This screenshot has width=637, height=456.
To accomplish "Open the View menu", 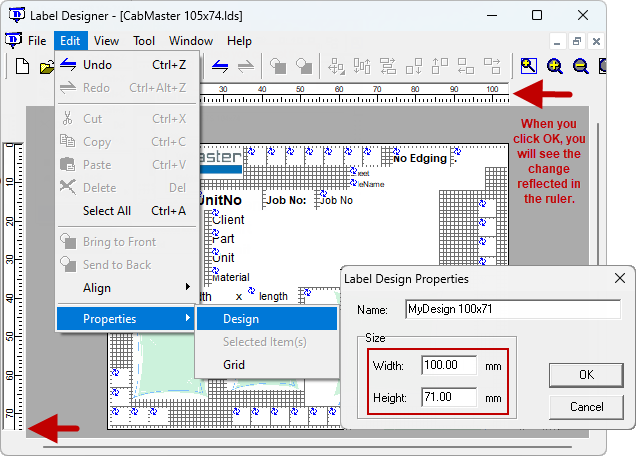I will tap(106, 41).
